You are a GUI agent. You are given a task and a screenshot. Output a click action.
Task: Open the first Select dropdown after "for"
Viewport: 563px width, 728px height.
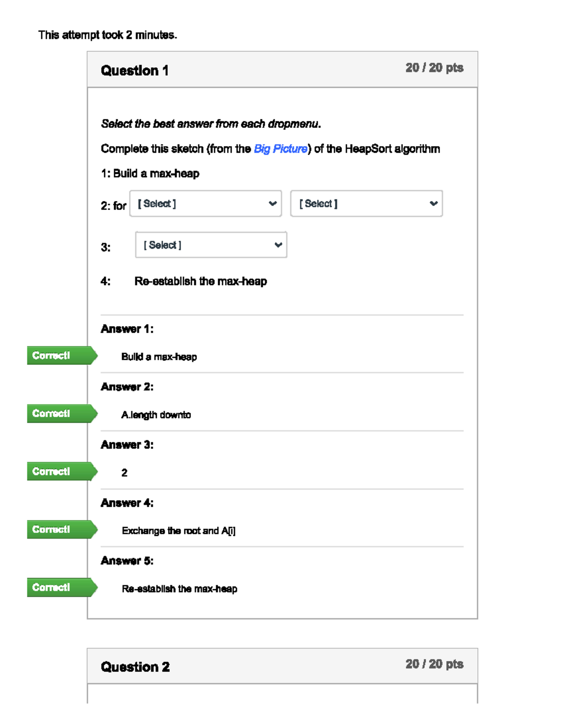pos(205,203)
